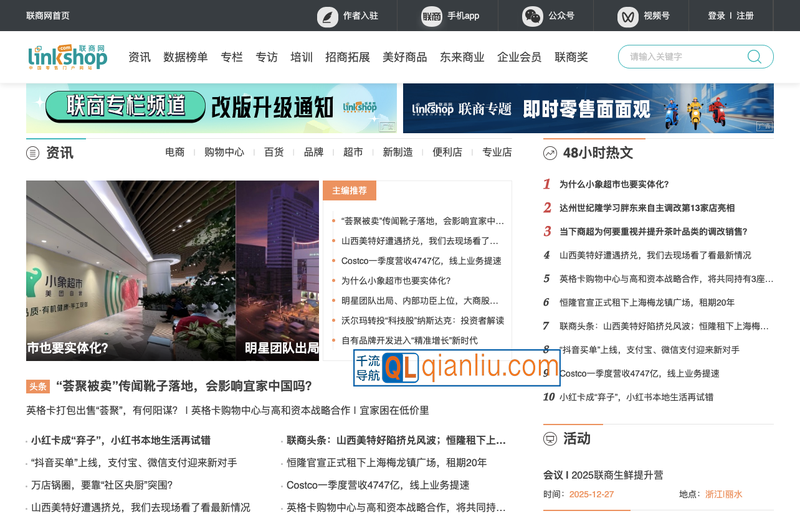Open the 东来商业 navigation item
The image size is (800, 516).
click(462, 57)
